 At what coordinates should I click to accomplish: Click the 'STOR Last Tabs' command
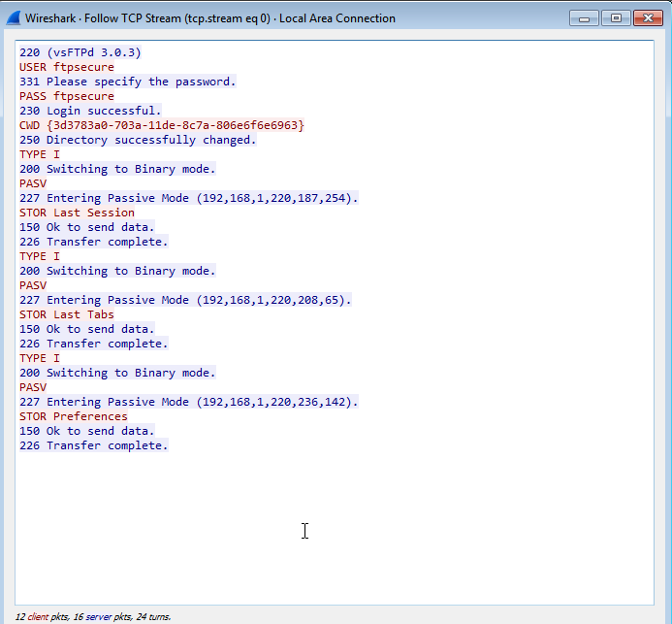[67, 314]
